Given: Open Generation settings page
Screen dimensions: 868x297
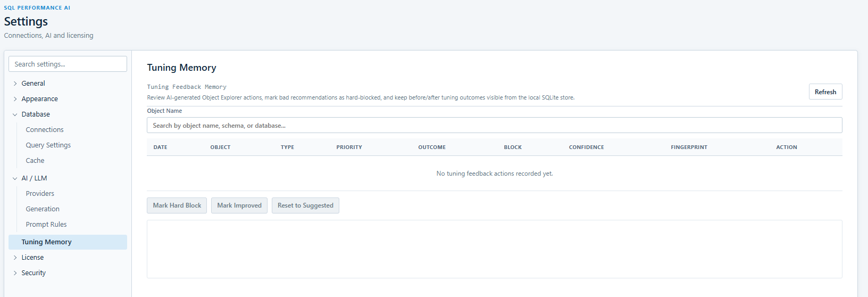Looking at the screenshot, I should (43, 209).
